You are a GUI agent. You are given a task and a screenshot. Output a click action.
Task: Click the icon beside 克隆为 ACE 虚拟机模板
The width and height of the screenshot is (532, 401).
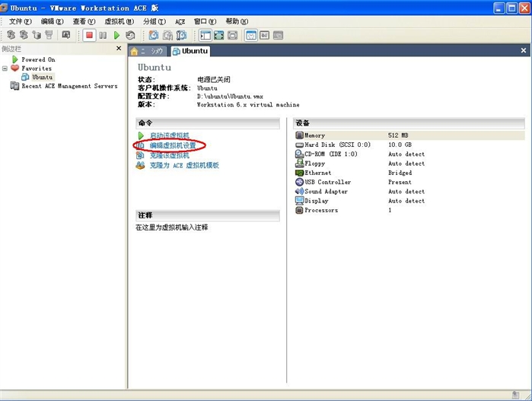140,166
